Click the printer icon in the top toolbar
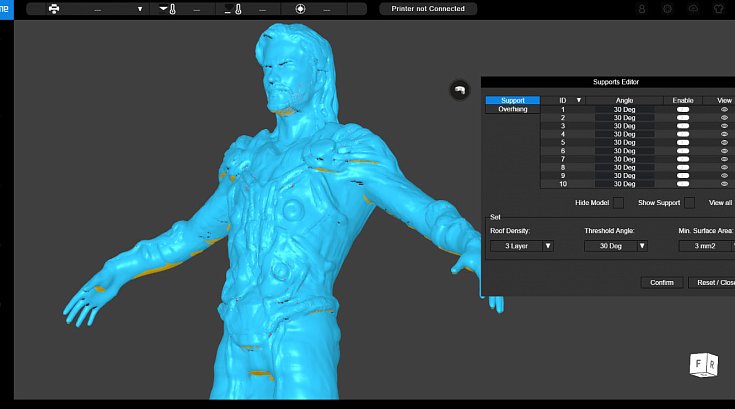The height and width of the screenshot is (409, 735). [x=54, y=9]
